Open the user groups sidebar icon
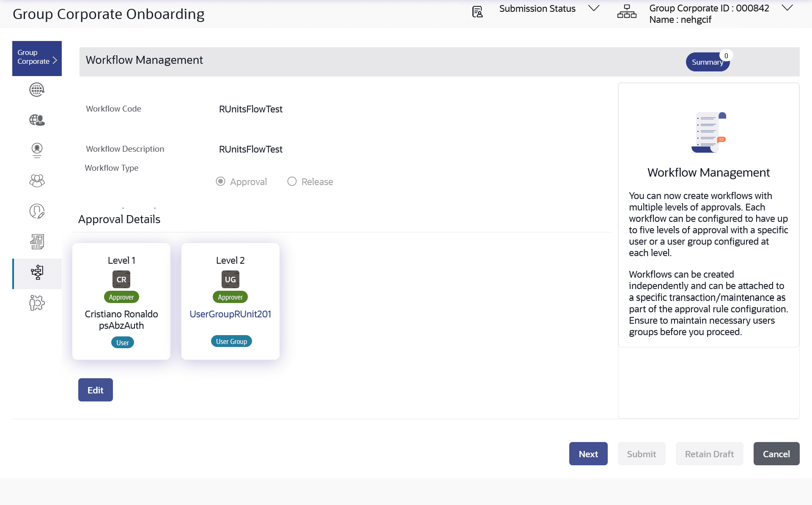Viewport: 812px width, 505px height. pos(37,181)
